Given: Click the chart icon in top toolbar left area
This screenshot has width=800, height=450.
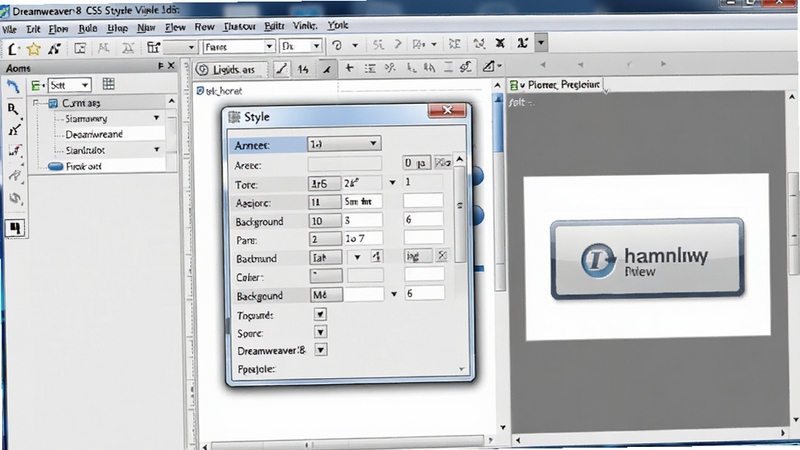Looking at the screenshot, I should tap(154, 47).
